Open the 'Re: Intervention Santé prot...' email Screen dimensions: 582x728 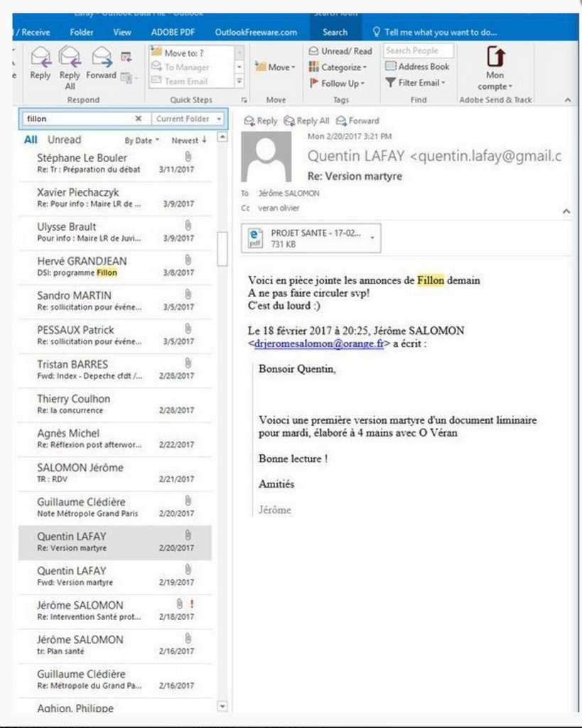pos(114,610)
